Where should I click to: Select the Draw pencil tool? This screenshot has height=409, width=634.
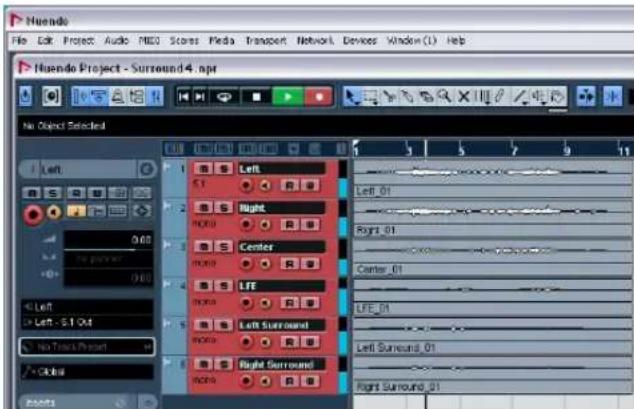[500, 97]
